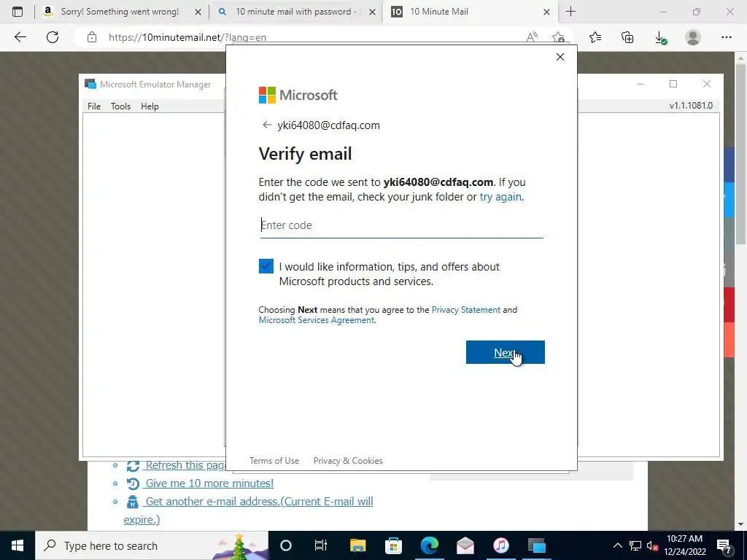Open a new tab with plus button

(570, 12)
